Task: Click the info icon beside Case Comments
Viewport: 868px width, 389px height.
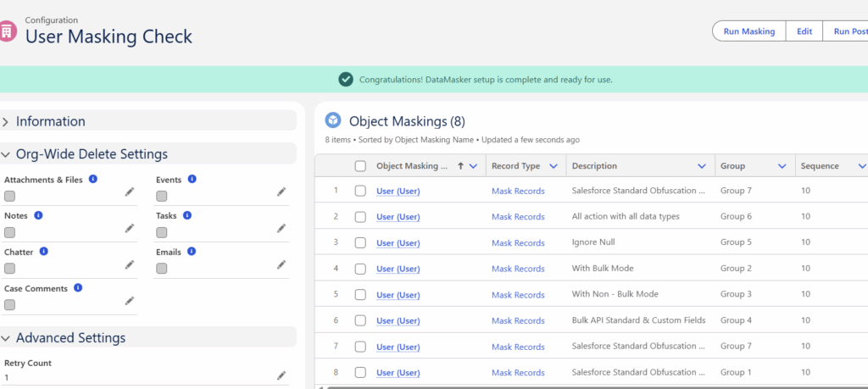Action: click(x=78, y=288)
